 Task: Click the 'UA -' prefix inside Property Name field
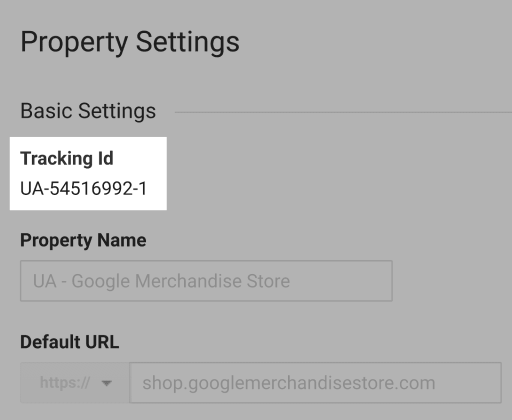coord(49,281)
